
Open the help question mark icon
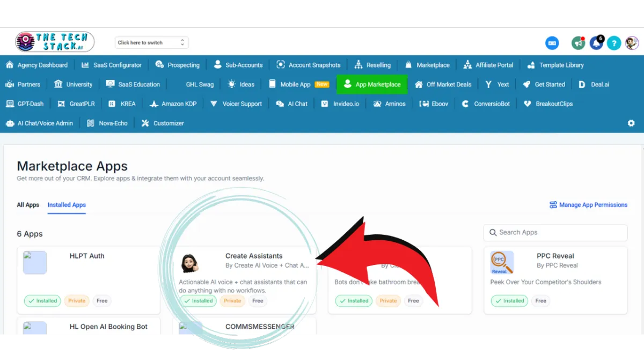614,43
